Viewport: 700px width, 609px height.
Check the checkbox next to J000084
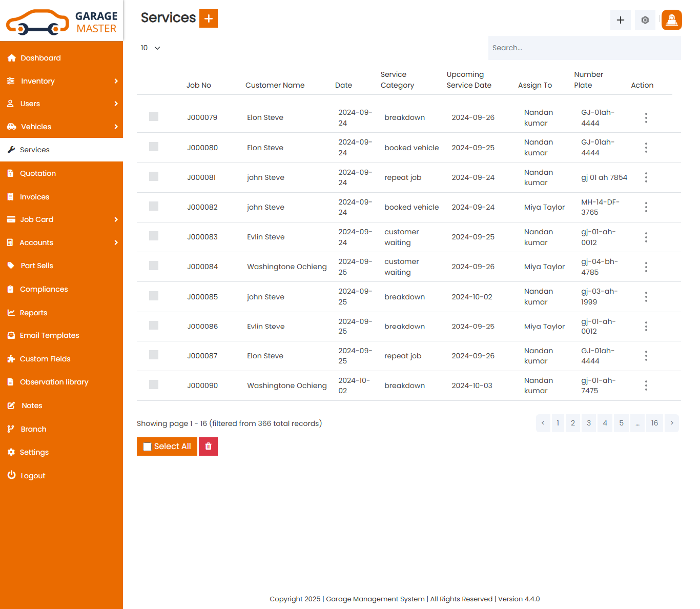pyautogui.click(x=154, y=266)
